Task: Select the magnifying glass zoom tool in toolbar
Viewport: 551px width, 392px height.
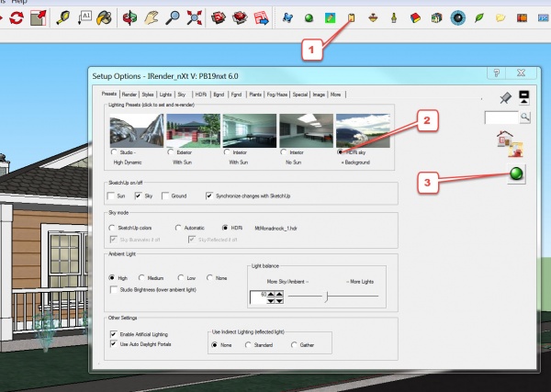Action: click(171, 17)
